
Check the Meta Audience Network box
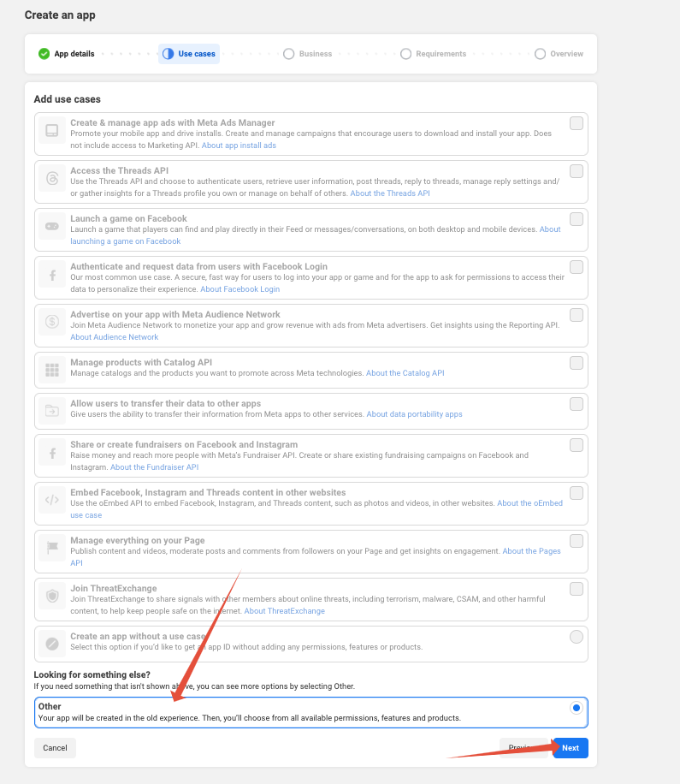tap(577, 315)
